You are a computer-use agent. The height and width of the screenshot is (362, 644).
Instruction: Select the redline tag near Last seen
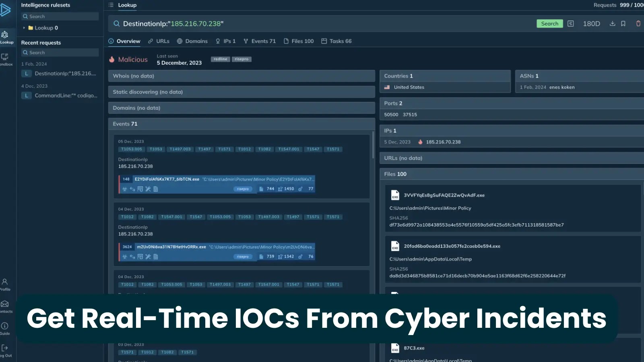[220, 59]
